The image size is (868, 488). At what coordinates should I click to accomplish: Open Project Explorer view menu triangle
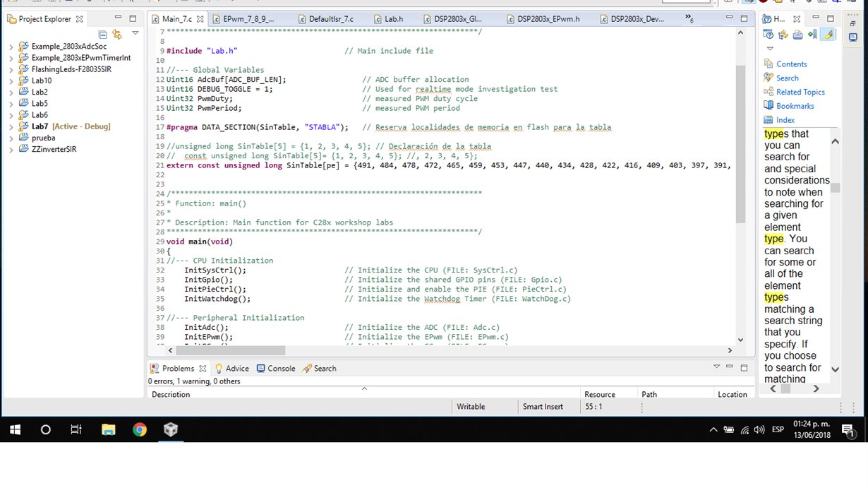point(135,33)
